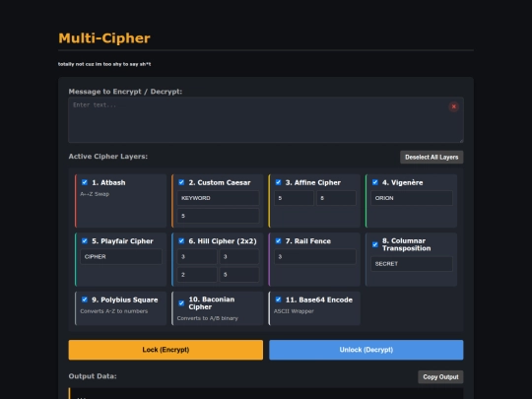Edit the Vigenère key ORION field
532x399 pixels.
coord(412,198)
